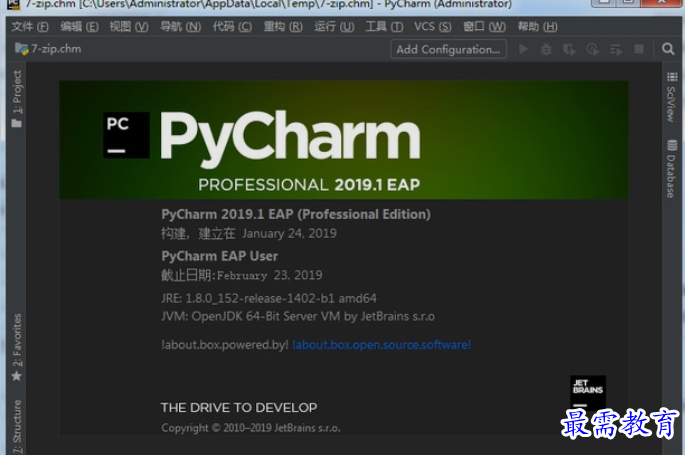
Task: Click the PC logo in About banner
Action: (x=126, y=135)
